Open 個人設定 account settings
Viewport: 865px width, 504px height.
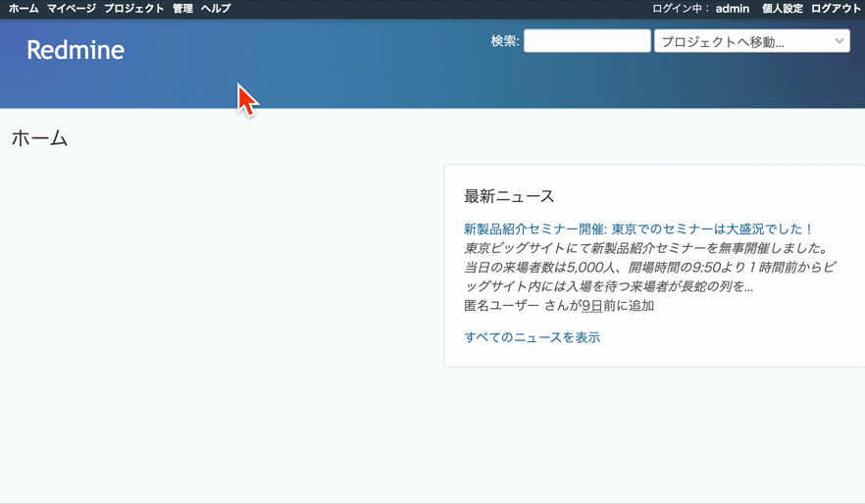(x=782, y=9)
